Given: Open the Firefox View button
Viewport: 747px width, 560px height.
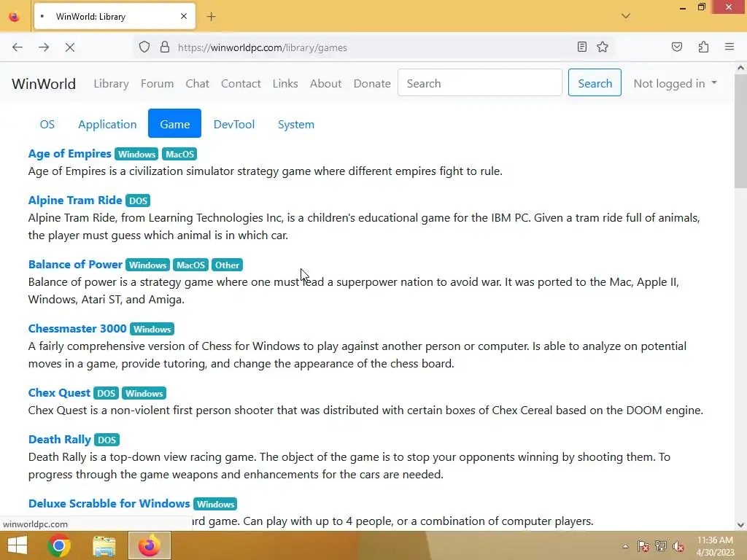Looking at the screenshot, I should click(15, 17).
